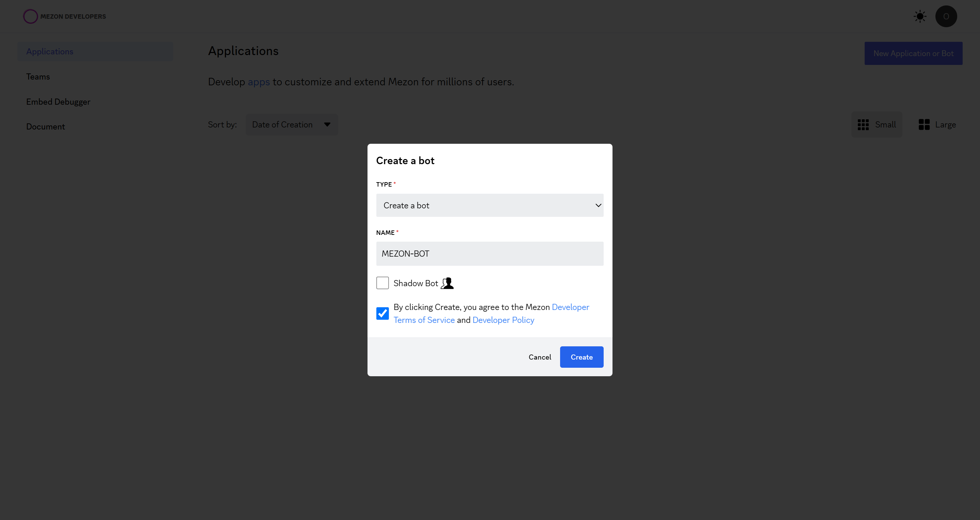Open the TYPE dropdown in dialog
This screenshot has width=980, height=520.
(x=489, y=205)
